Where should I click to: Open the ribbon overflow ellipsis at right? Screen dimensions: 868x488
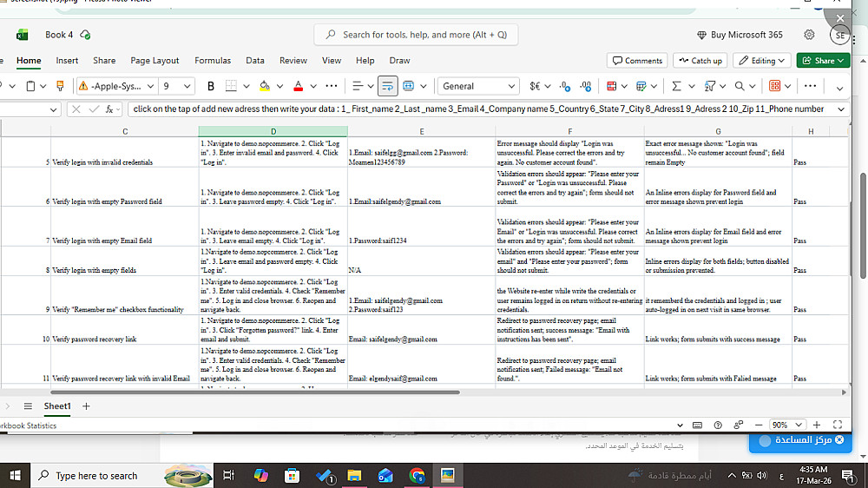tap(810, 87)
